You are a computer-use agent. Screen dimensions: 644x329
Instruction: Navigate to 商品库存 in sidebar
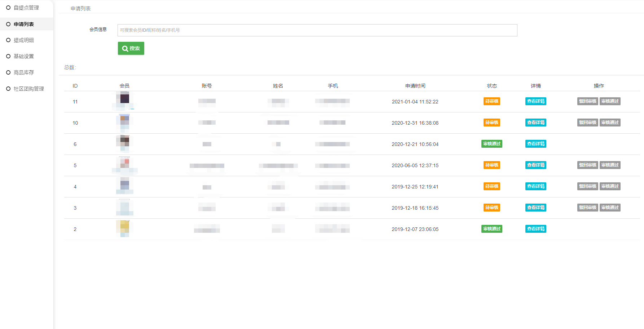click(x=24, y=72)
